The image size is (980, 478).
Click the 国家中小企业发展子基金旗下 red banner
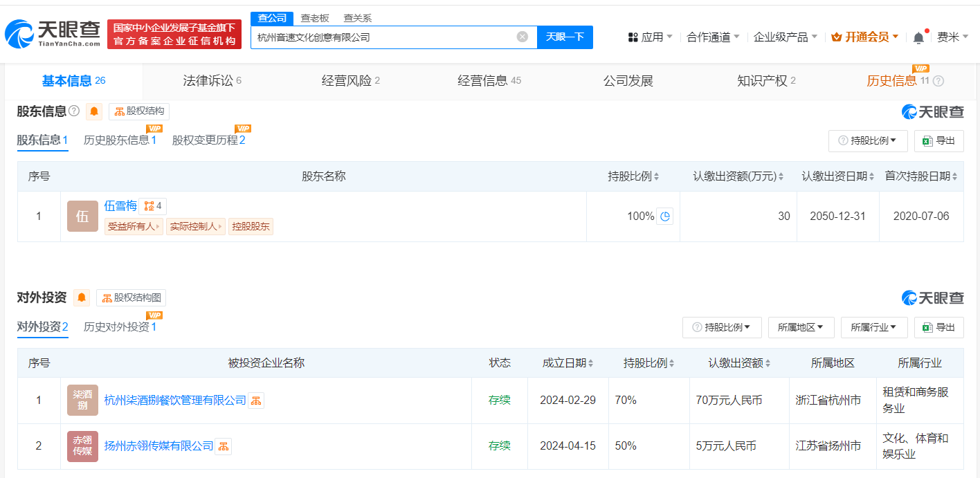coord(174,34)
